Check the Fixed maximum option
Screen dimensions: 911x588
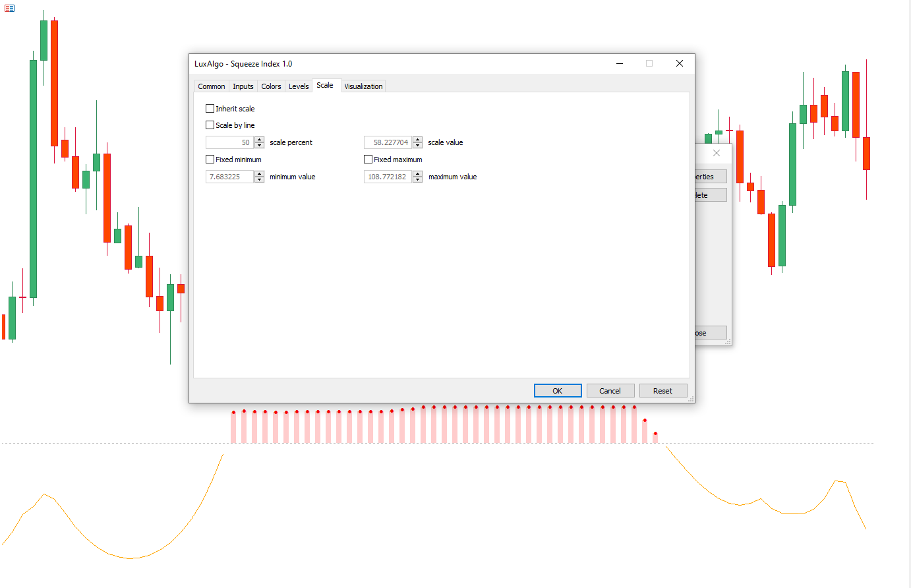click(368, 160)
